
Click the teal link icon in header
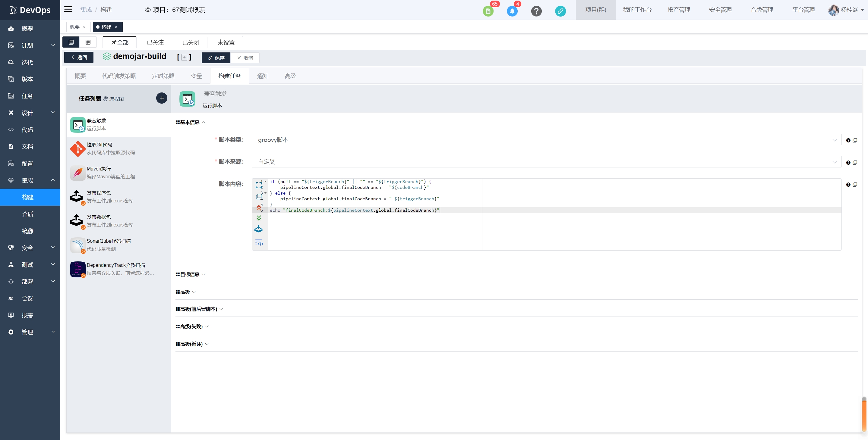point(560,11)
